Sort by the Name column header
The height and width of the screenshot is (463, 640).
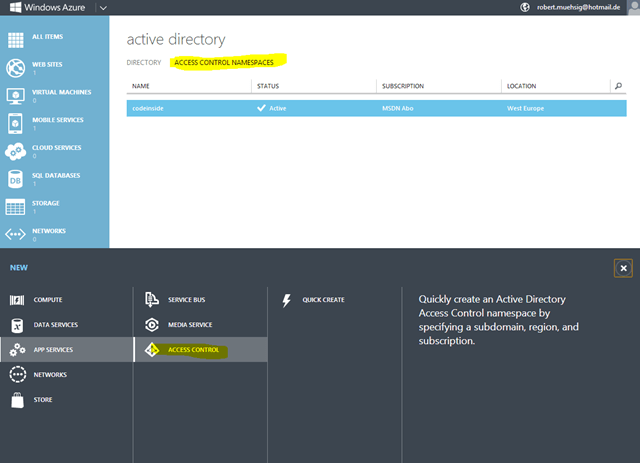point(140,86)
